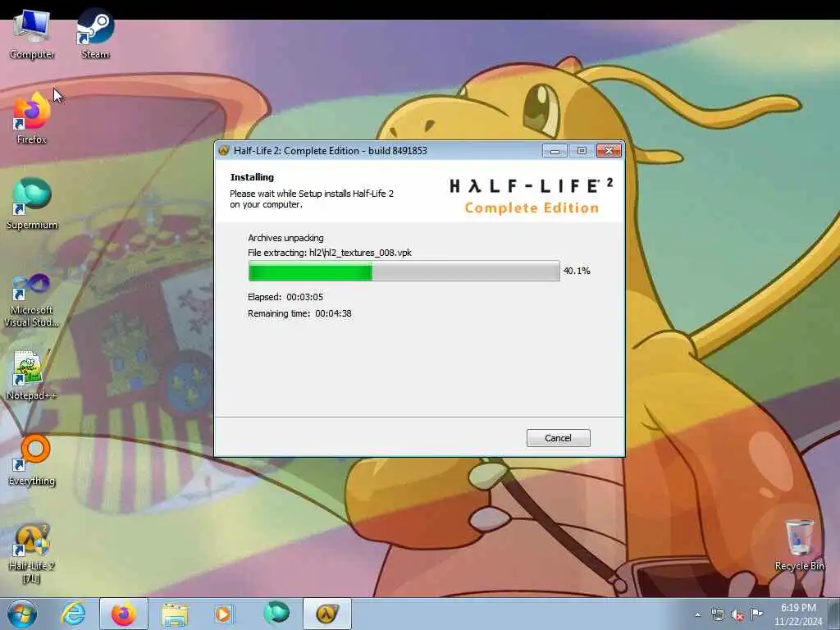Click the Half-Life 2 installer taskbar button
Viewport: 840px width, 630px height.
coord(327,614)
